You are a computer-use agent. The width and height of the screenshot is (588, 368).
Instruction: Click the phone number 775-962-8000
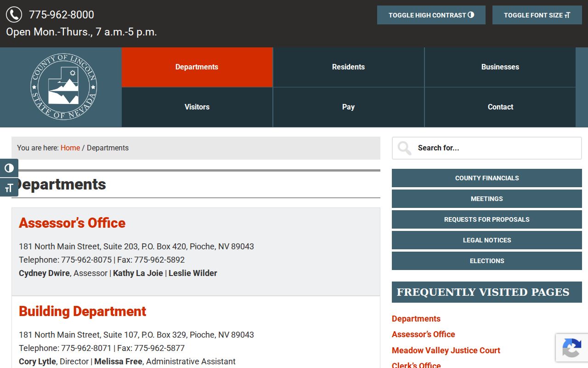[62, 15]
